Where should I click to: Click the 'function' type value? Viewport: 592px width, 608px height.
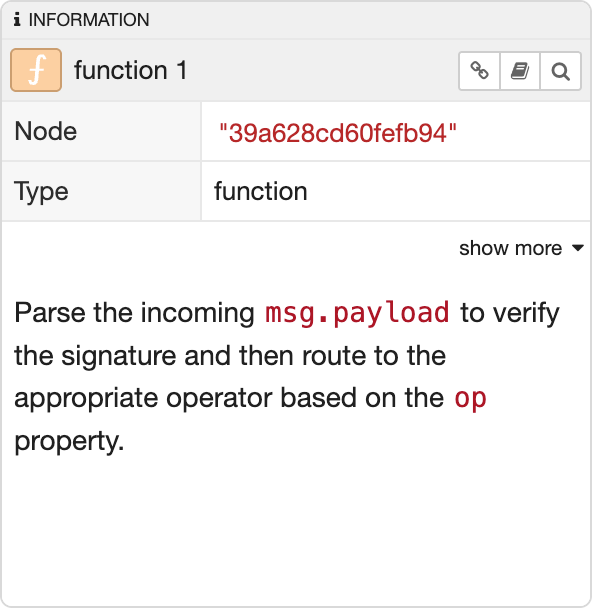coord(261,191)
